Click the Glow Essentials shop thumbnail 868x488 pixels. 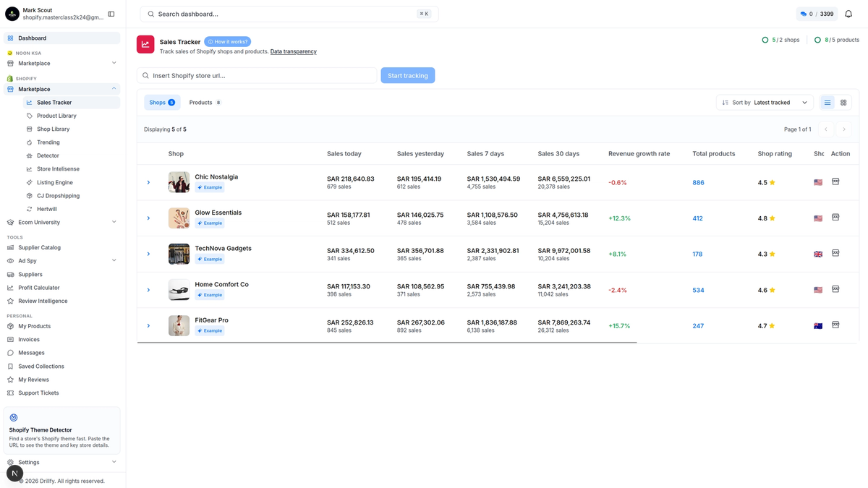click(x=179, y=218)
